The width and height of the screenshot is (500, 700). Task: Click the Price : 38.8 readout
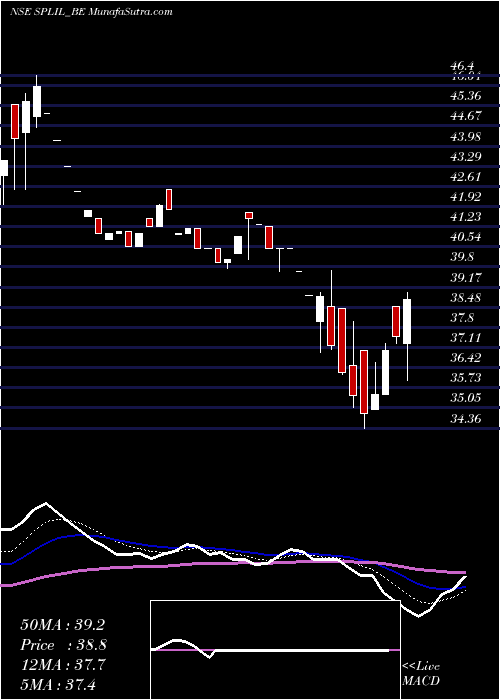63,645
